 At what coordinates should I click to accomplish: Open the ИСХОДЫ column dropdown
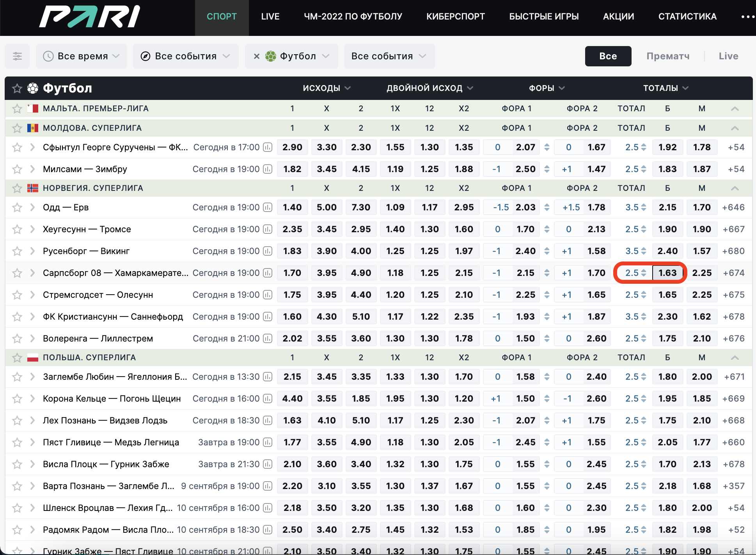tap(327, 88)
